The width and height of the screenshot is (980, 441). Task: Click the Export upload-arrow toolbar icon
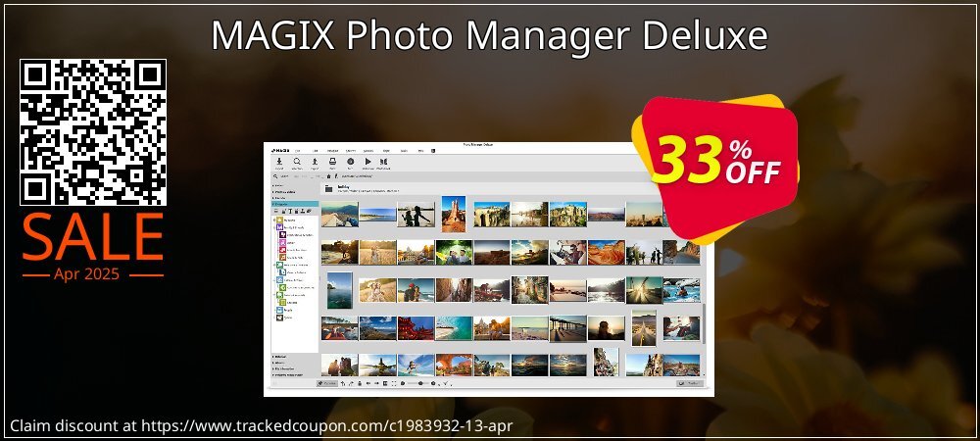(x=315, y=161)
